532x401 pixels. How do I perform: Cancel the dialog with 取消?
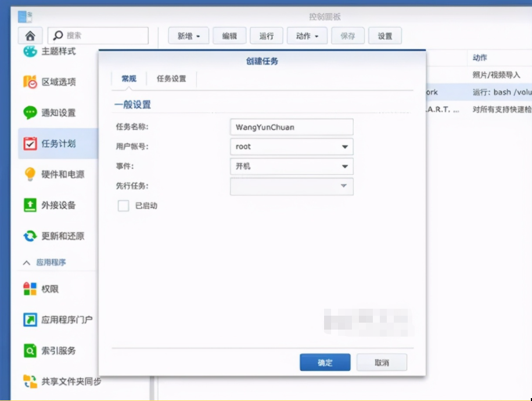coord(382,362)
